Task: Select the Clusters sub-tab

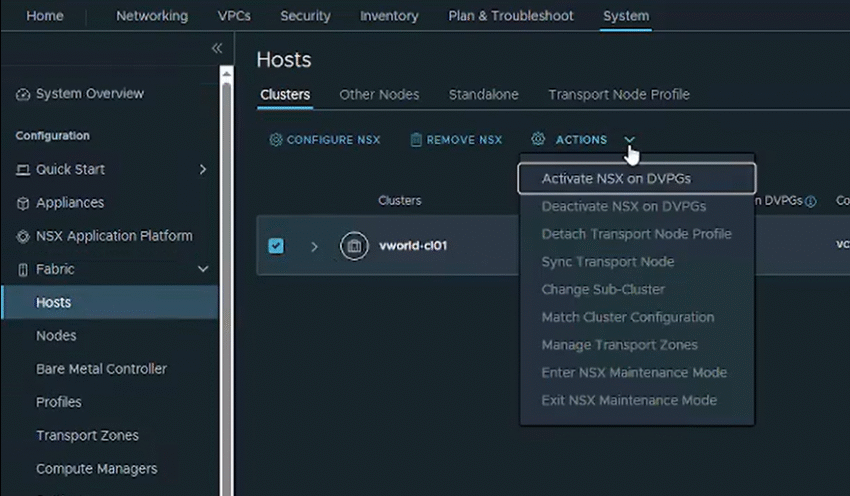Action: [285, 94]
